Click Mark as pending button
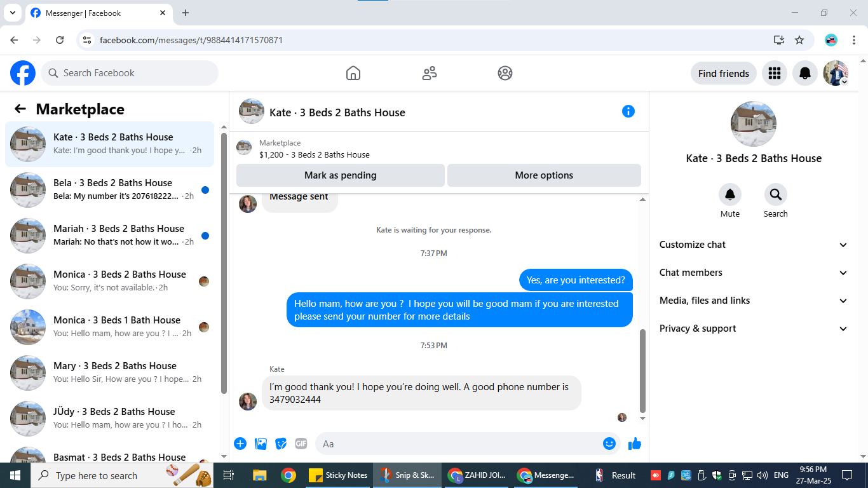The width and height of the screenshot is (868, 488). click(341, 175)
